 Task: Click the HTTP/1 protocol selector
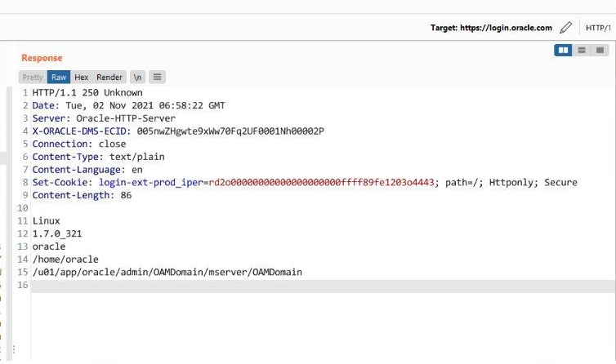click(x=600, y=28)
